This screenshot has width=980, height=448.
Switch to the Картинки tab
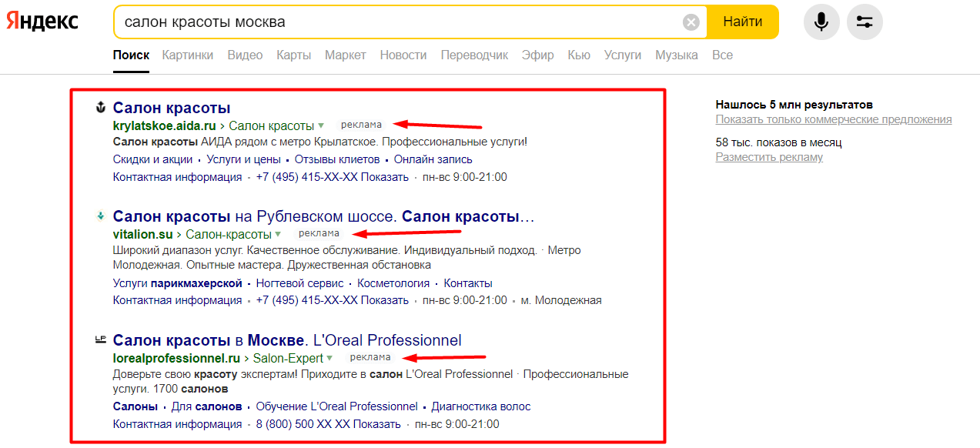pyautogui.click(x=188, y=55)
